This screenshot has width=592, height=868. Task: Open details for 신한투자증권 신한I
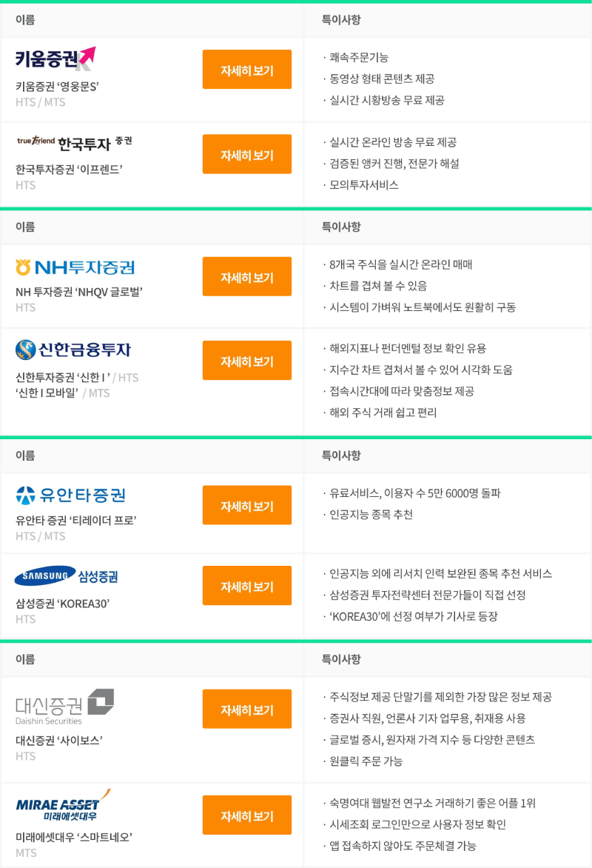[x=246, y=360]
